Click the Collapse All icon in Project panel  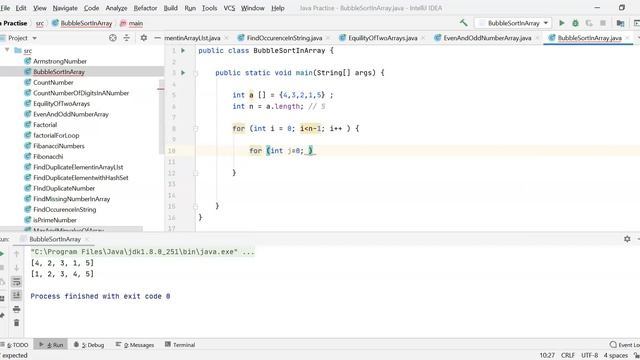click(x=127, y=38)
